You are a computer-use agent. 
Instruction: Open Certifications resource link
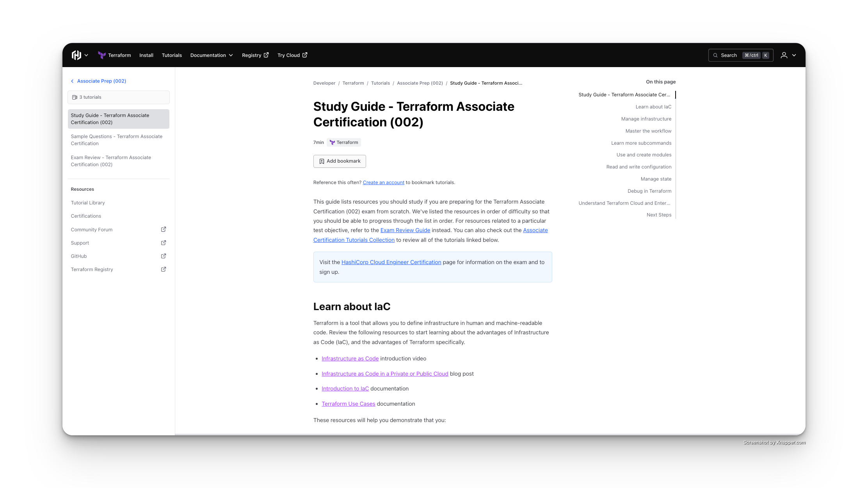(86, 216)
